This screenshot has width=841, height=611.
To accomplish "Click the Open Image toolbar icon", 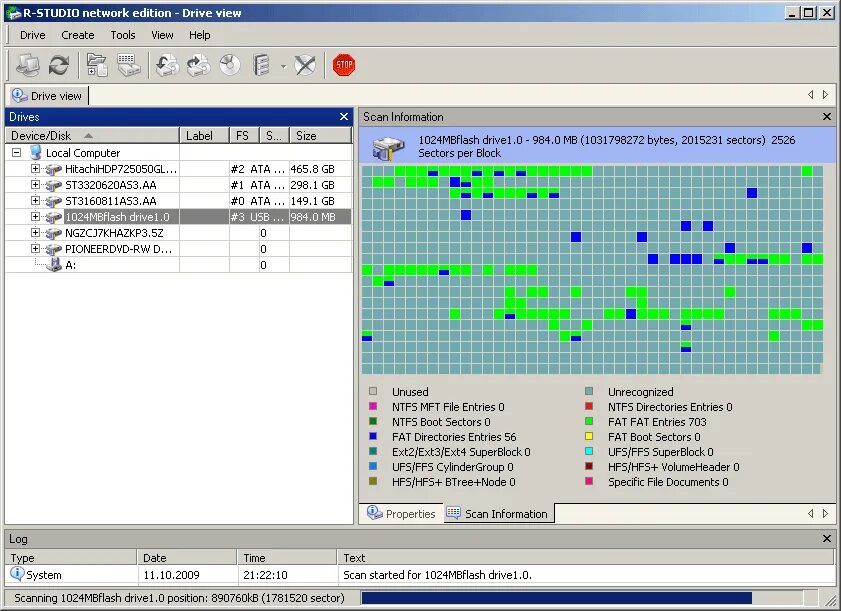I will click(167, 65).
